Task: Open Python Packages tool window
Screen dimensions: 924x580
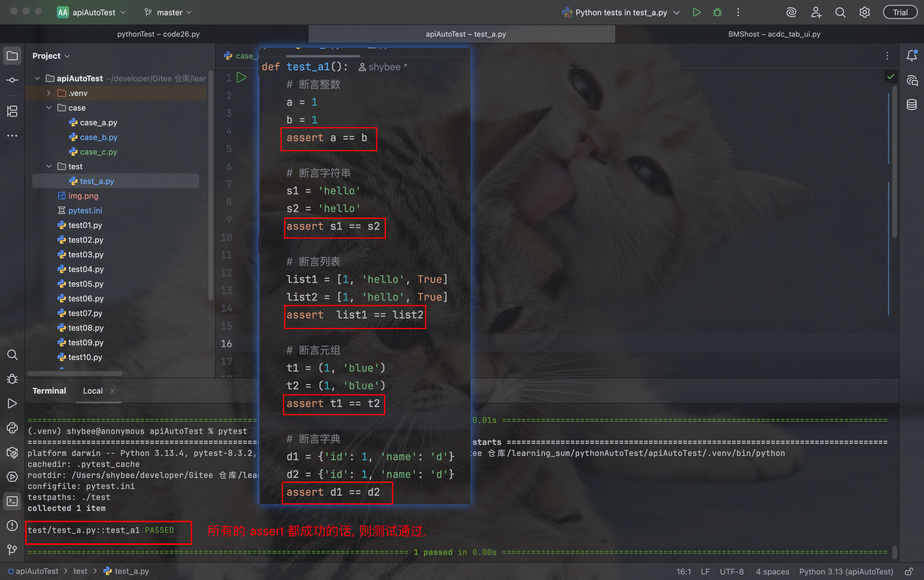Action: coord(12,453)
